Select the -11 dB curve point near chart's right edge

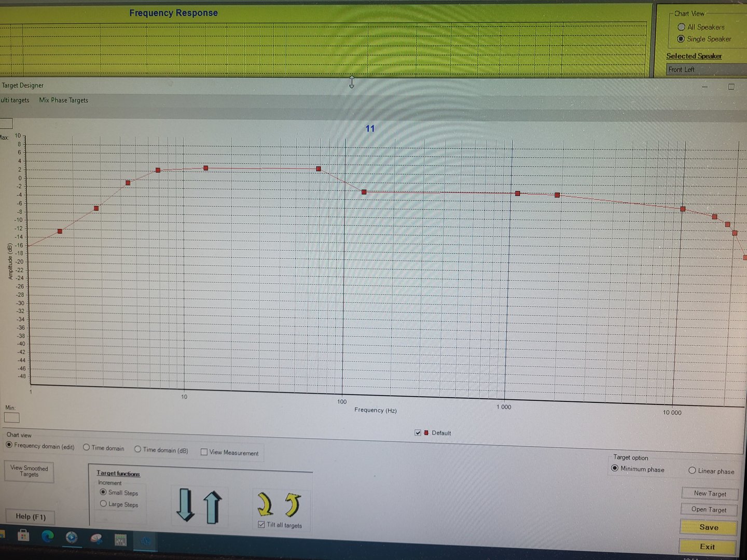click(x=728, y=225)
